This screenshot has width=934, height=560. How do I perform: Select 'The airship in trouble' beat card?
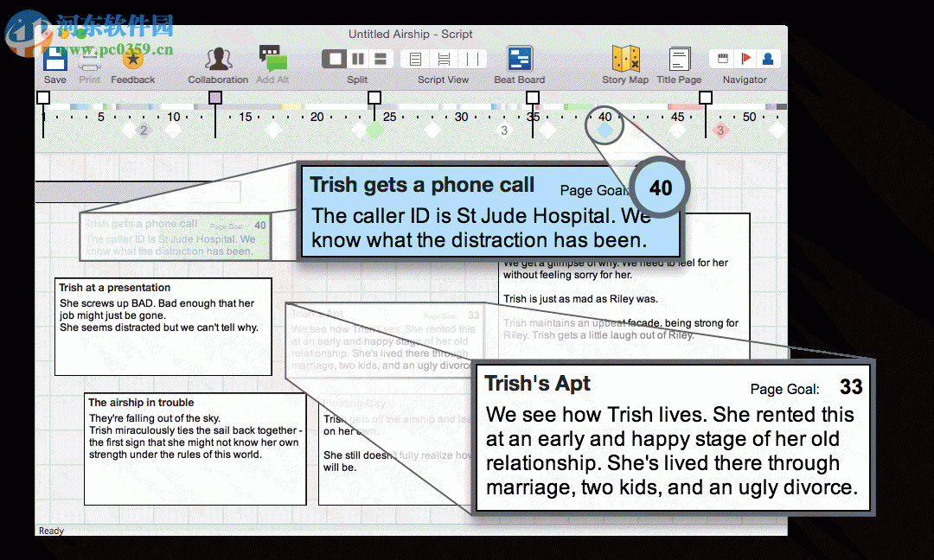pyautogui.click(x=195, y=448)
